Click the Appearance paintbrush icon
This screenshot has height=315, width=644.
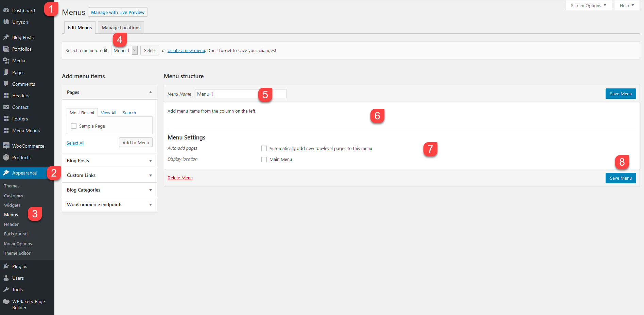point(6,173)
